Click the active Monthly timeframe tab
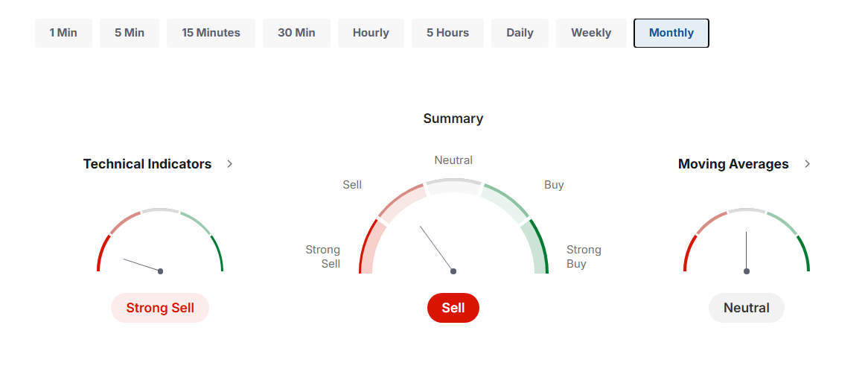Screen dimensions: 868x366 (x=671, y=33)
